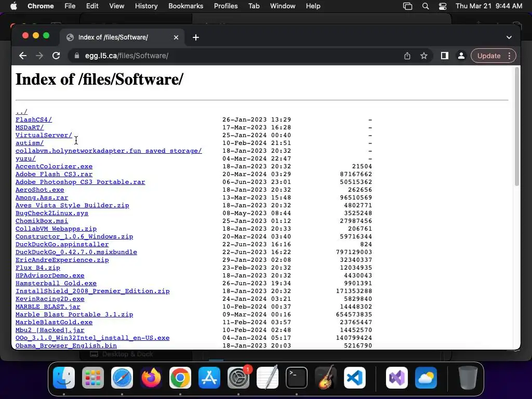Open the Bookmarks menu

click(185, 6)
